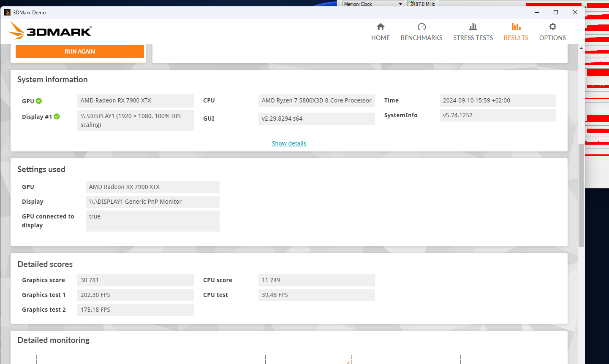Click the 3DMark logo
Viewport: 609px width, 364px height.
50,31
